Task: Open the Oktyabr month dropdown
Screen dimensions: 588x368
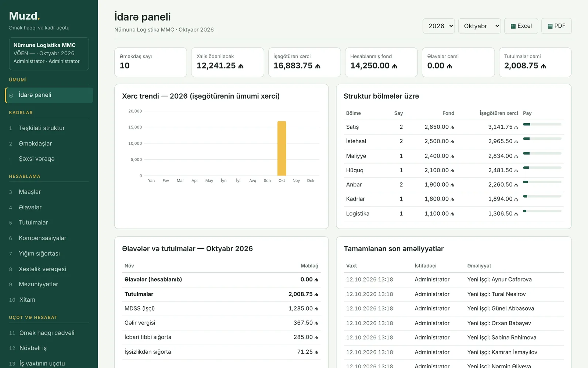Action: click(480, 26)
